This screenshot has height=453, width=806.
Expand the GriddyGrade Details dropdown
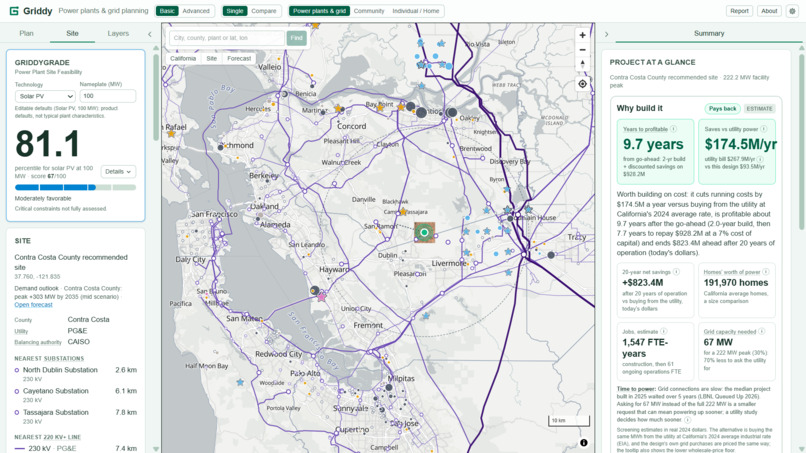(118, 172)
